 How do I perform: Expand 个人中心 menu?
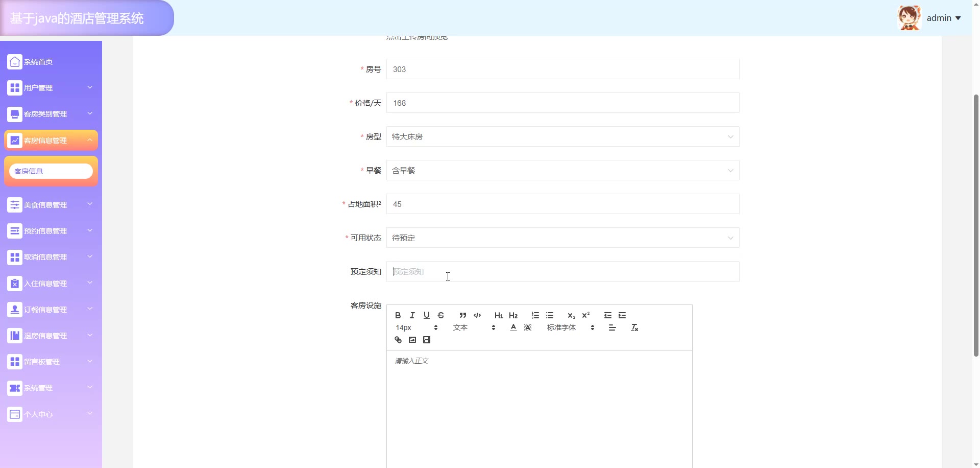(51, 414)
